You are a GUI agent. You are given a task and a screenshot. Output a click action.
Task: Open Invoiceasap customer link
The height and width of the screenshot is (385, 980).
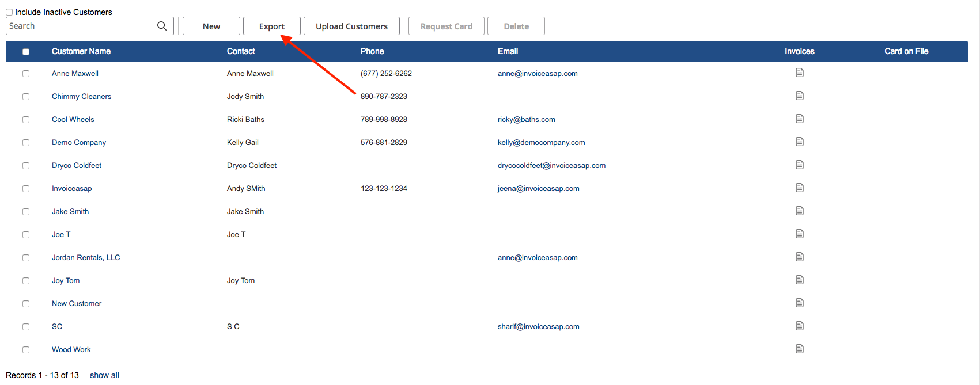point(72,189)
